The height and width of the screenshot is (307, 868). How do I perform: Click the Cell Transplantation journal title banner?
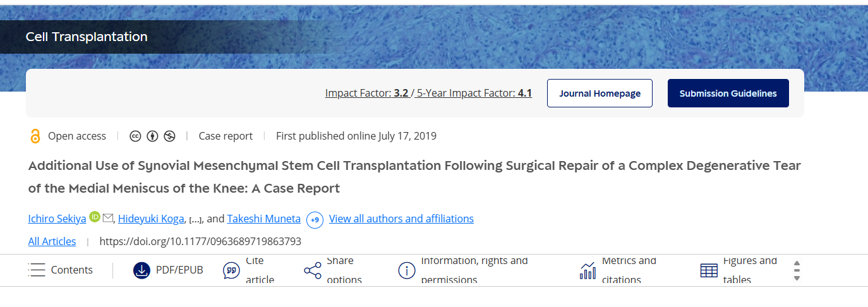[x=87, y=37]
